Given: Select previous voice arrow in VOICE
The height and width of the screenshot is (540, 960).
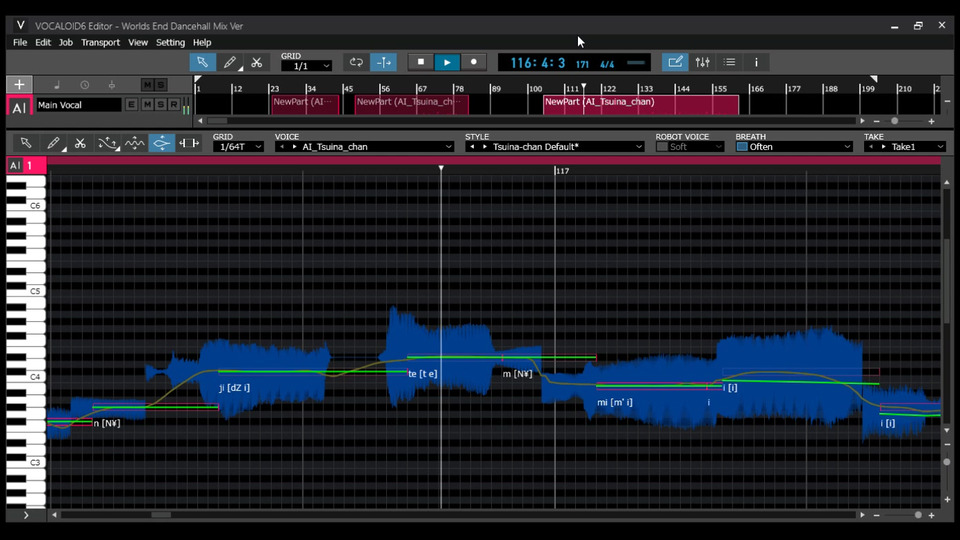Looking at the screenshot, I should [x=282, y=147].
